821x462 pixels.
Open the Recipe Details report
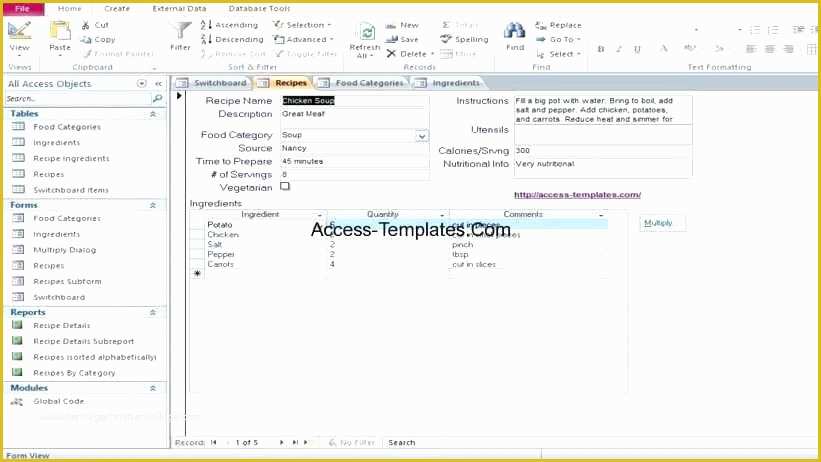pos(62,325)
